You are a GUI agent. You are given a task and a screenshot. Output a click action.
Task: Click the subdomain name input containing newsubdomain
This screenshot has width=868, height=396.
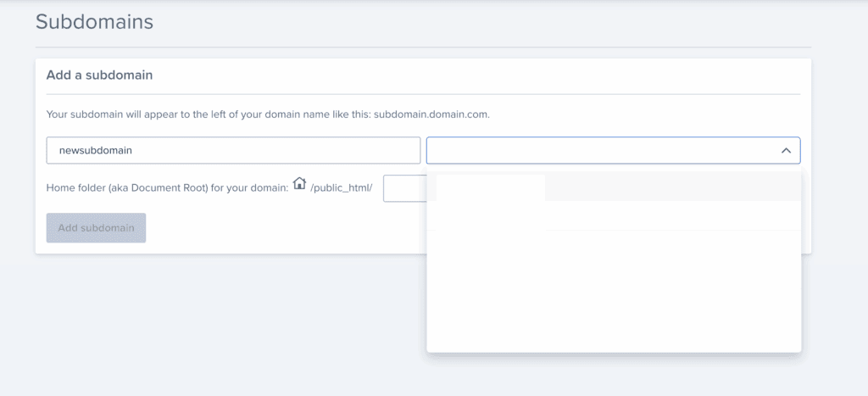pos(233,150)
